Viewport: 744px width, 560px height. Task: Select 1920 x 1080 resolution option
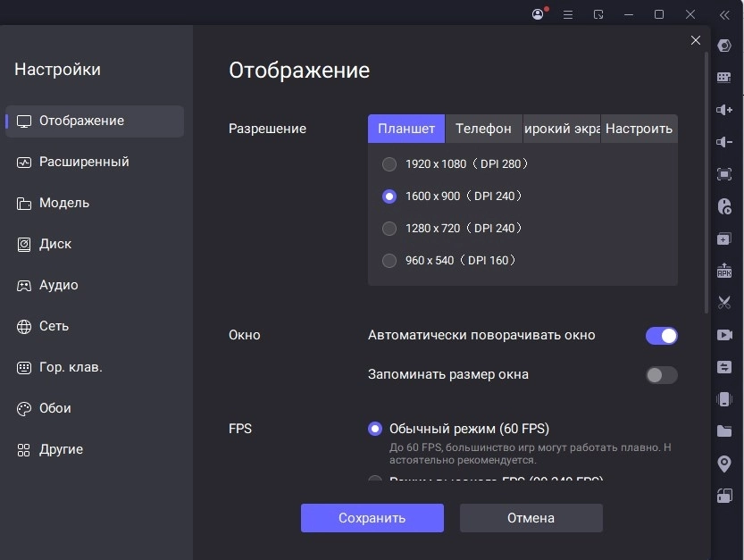tap(389, 164)
